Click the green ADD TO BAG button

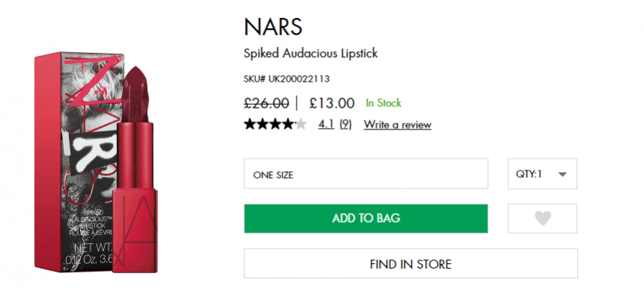click(x=366, y=218)
